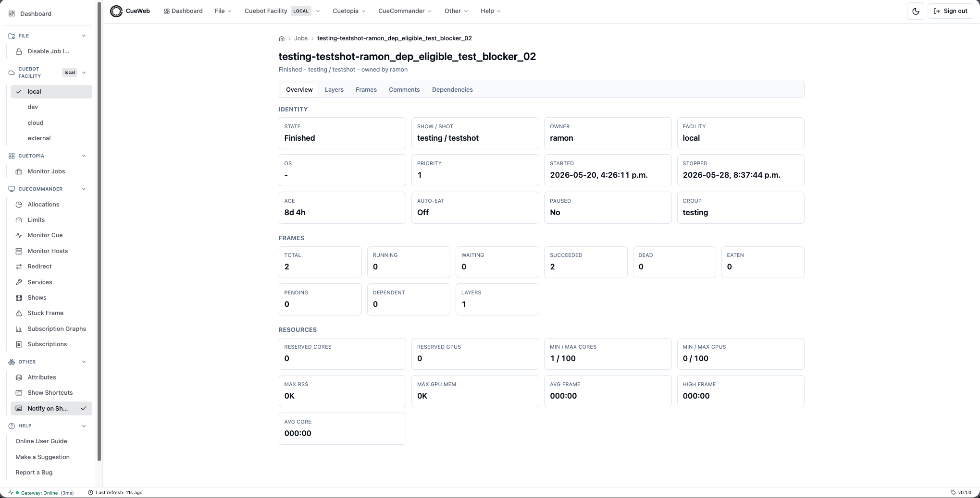
Task: Select the cloud facility
Action: [51, 123]
